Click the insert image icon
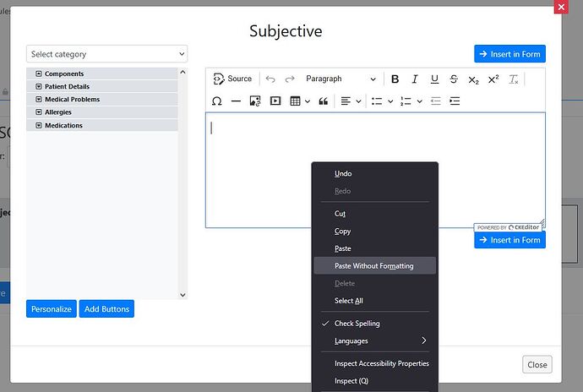This screenshot has width=583, height=392. pyautogui.click(x=254, y=101)
